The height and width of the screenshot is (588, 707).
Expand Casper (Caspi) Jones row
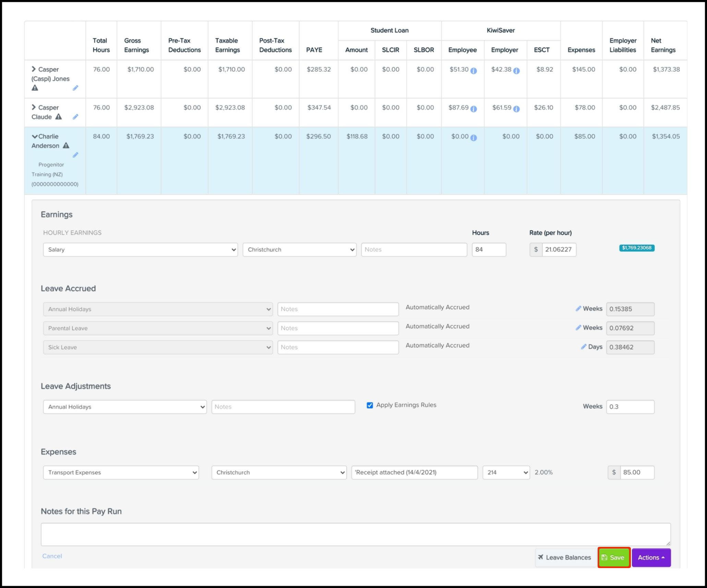coord(34,69)
